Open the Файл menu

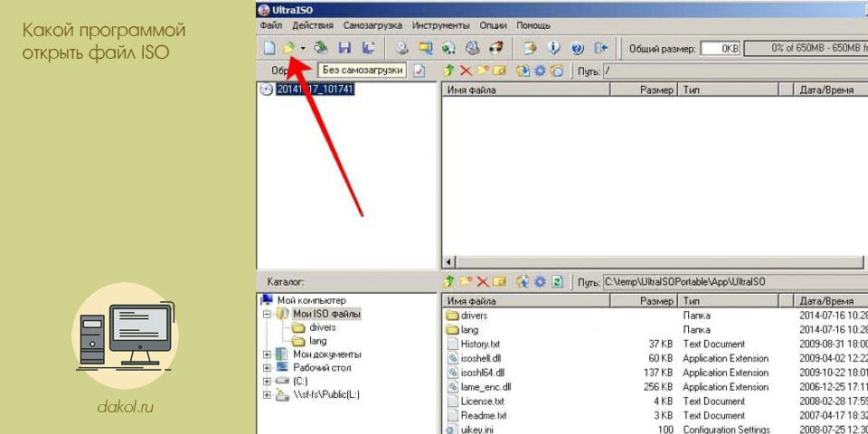pos(270,25)
